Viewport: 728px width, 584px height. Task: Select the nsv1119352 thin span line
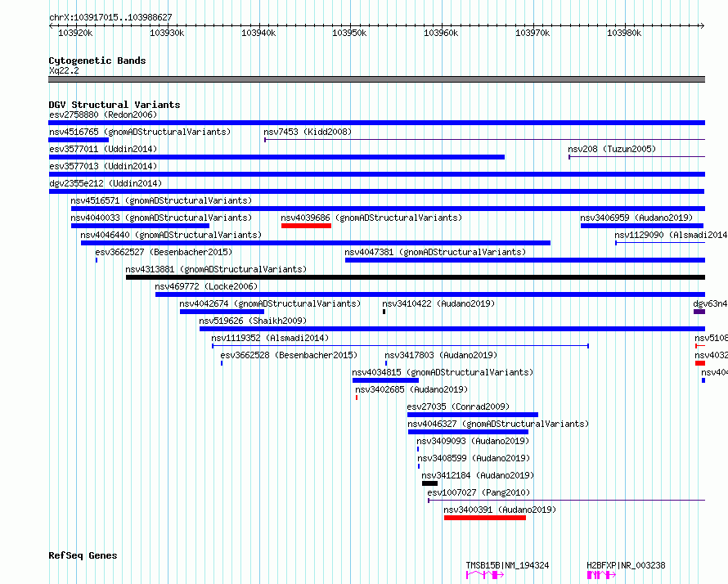pos(400,346)
